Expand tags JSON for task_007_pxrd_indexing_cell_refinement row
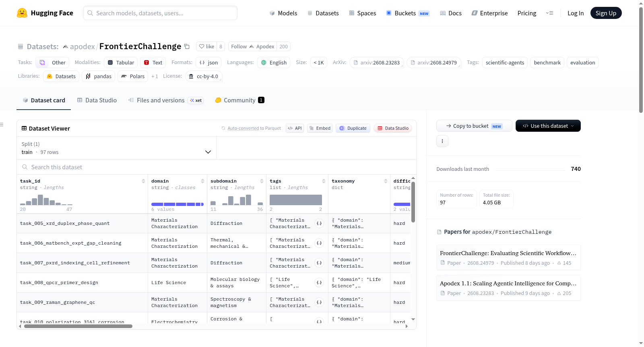 point(319,263)
